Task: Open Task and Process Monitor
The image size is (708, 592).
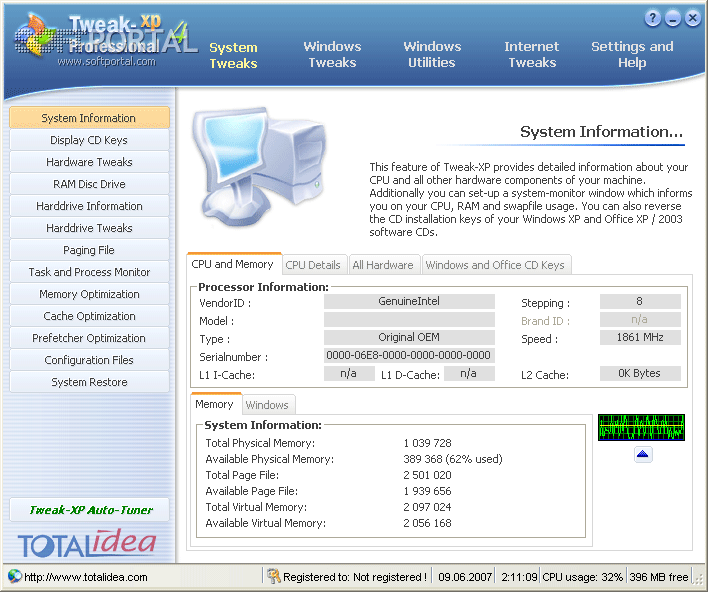Action: [89, 272]
